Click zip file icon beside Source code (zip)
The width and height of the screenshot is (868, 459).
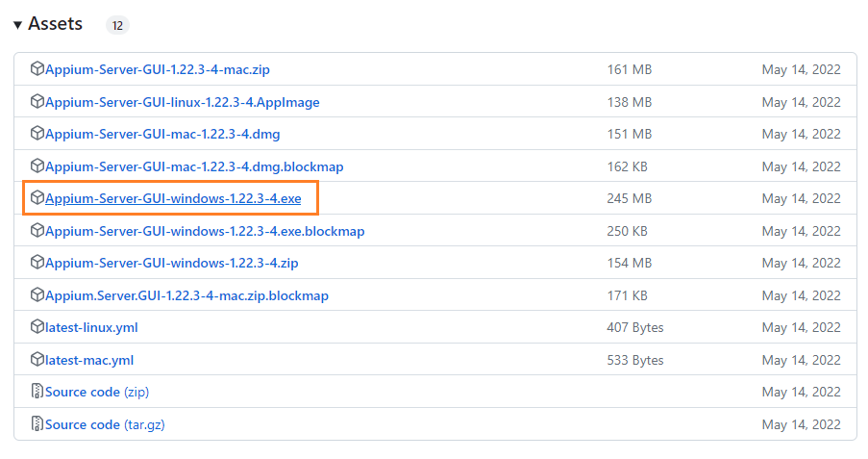point(37,392)
